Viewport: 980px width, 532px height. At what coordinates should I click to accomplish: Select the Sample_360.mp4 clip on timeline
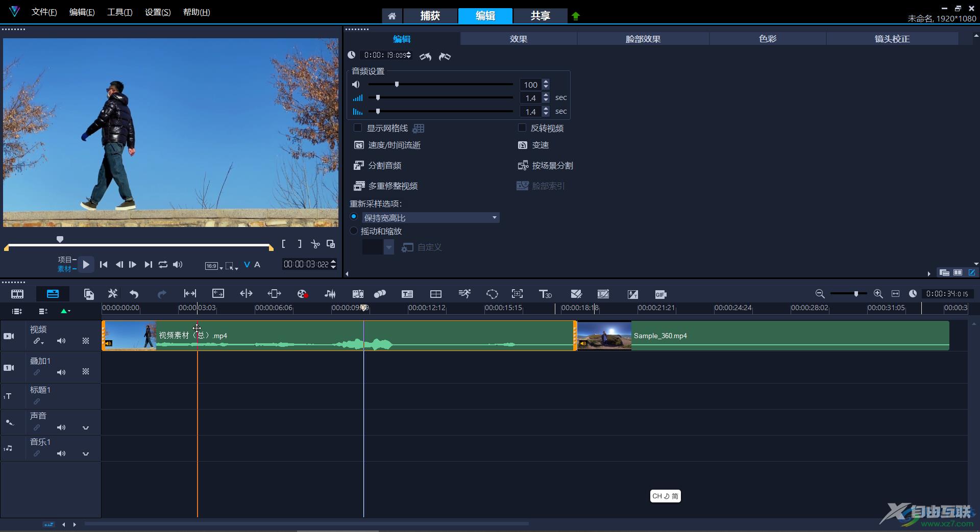click(763, 336)
